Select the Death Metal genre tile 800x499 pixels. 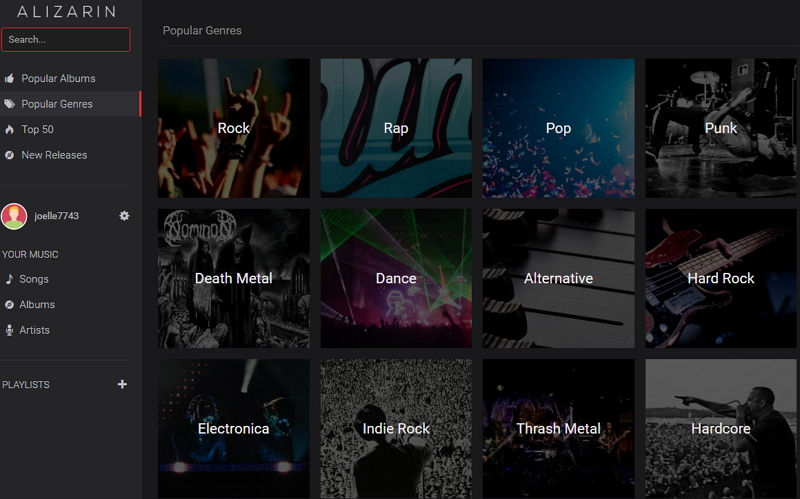click(234, 278)
